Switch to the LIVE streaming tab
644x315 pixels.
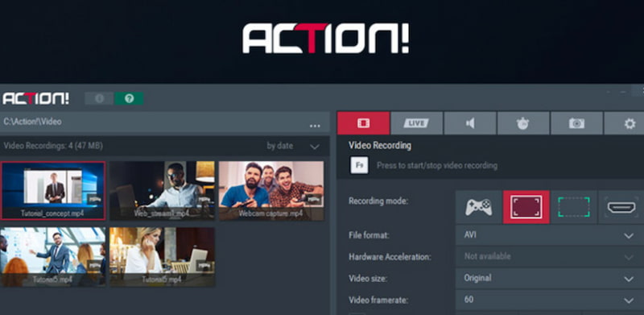416,123
